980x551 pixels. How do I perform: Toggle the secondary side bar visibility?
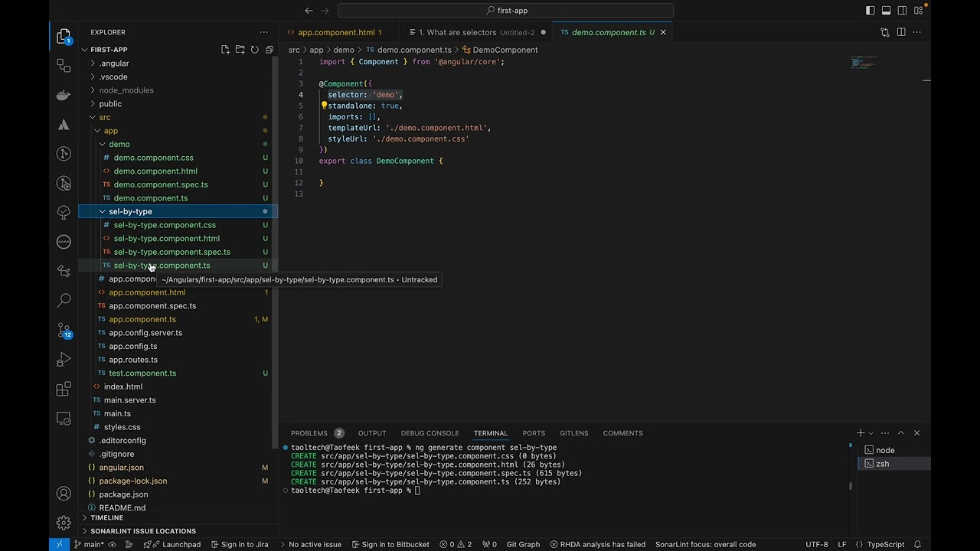pos(903,11)
